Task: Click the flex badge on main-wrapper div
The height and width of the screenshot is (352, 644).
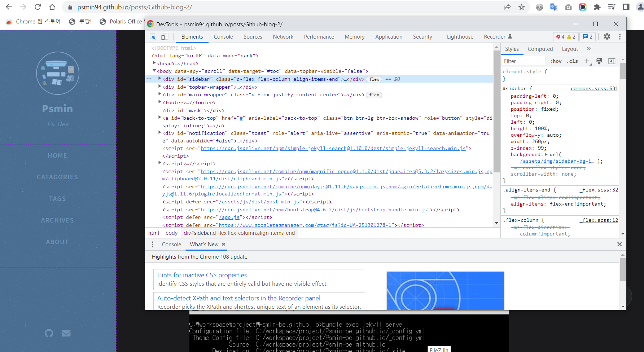Action: [x=374, y=95]
